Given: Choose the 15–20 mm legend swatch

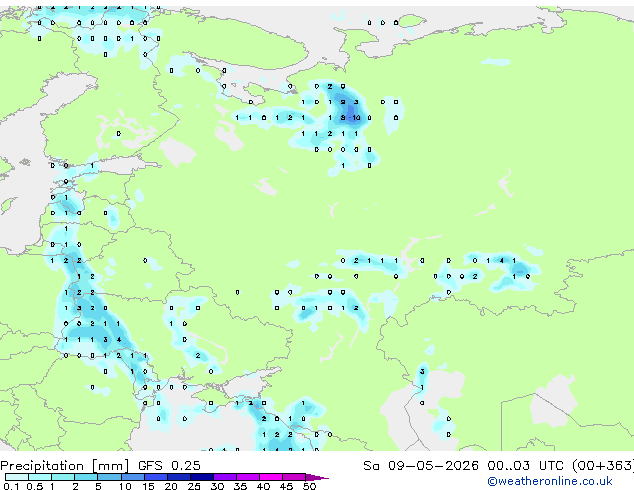Looking at the screenshot, I should (155, 477).
